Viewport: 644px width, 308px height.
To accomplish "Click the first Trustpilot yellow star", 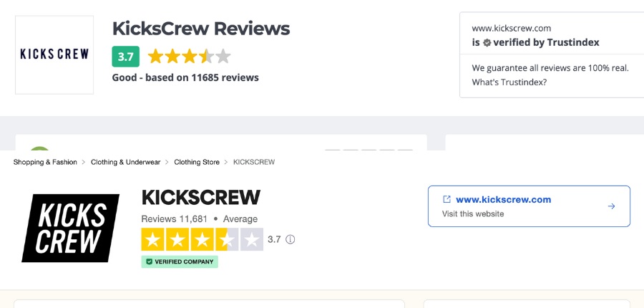I will click(152, 239).
